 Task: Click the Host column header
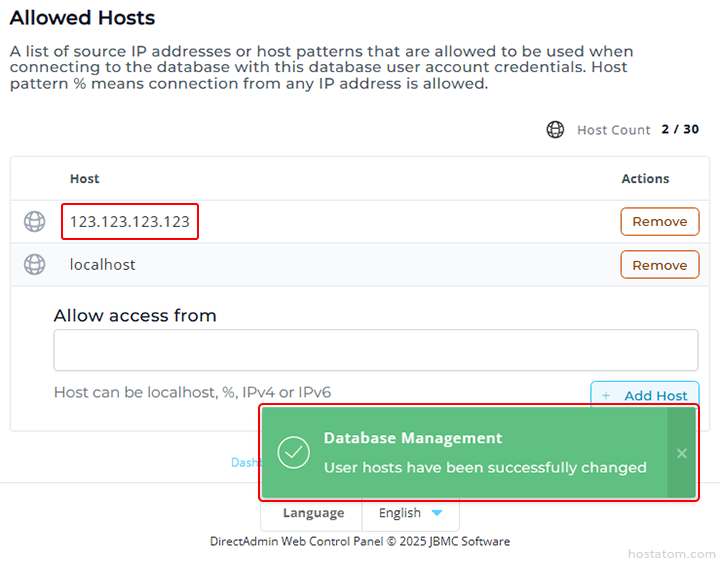point(85,178)
